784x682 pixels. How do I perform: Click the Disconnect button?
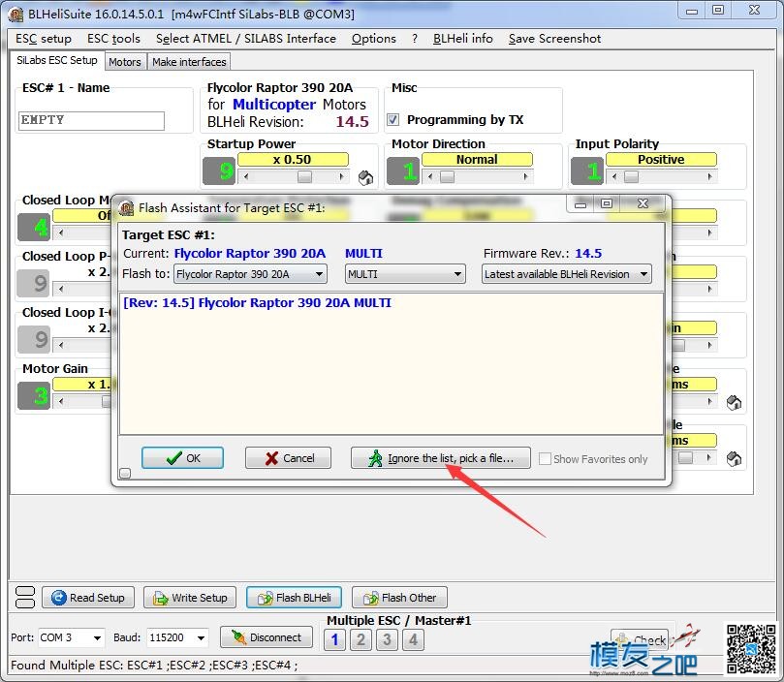267,637
